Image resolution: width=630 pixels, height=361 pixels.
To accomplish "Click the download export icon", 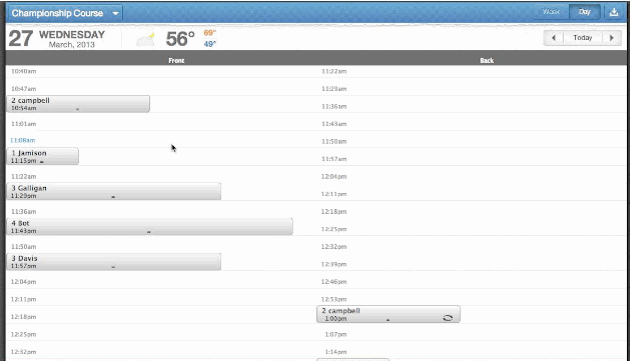I will coord(614,12).
